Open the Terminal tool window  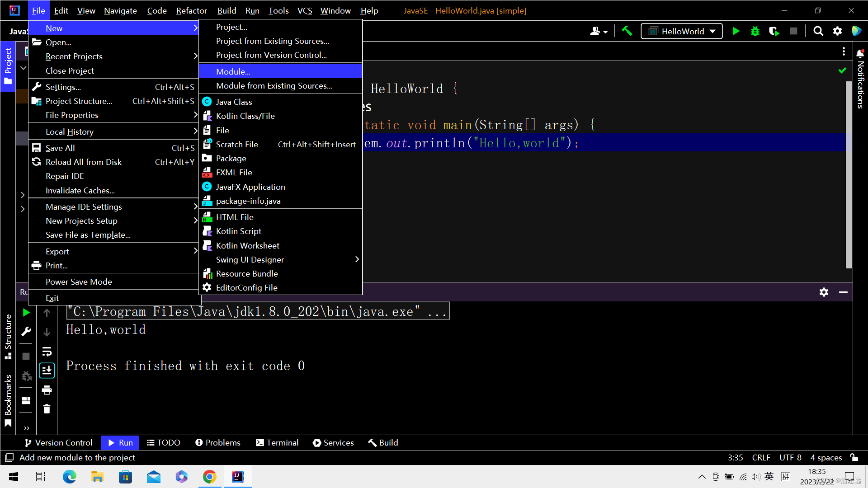coord(277,443)
